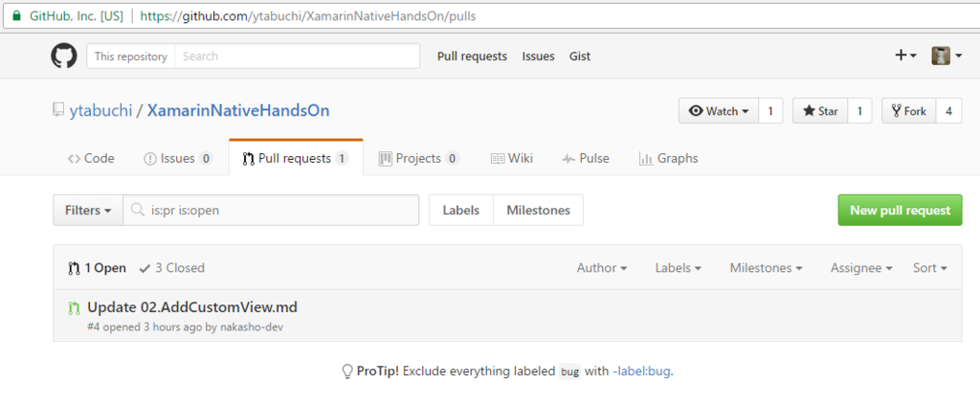Viewport: 980px width, 406px height.
Task: Open the user avatar menu
Action: tap(947, 56)
